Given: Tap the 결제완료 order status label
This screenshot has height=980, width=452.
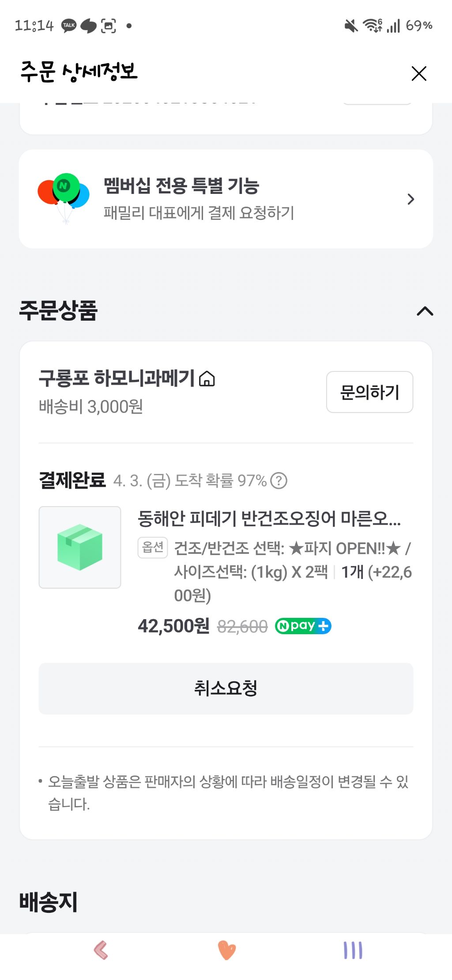Looking at the screenshot, I should tap(72, 480).
